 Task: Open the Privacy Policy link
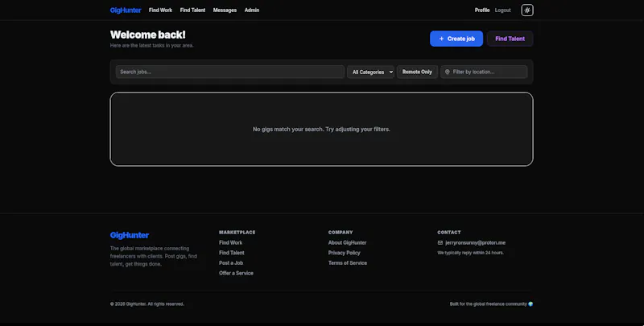coord(345,253)
